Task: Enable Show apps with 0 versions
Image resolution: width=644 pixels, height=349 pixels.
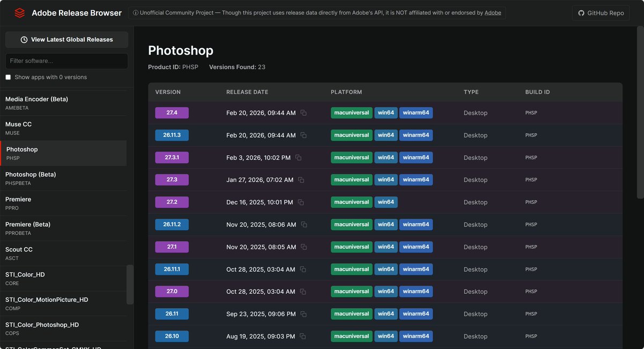Action: (x=8, y=77)
